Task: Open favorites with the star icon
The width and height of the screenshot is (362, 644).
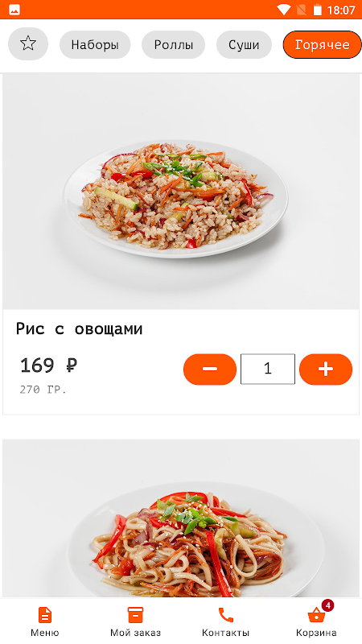Action: [x=28, y=43]
